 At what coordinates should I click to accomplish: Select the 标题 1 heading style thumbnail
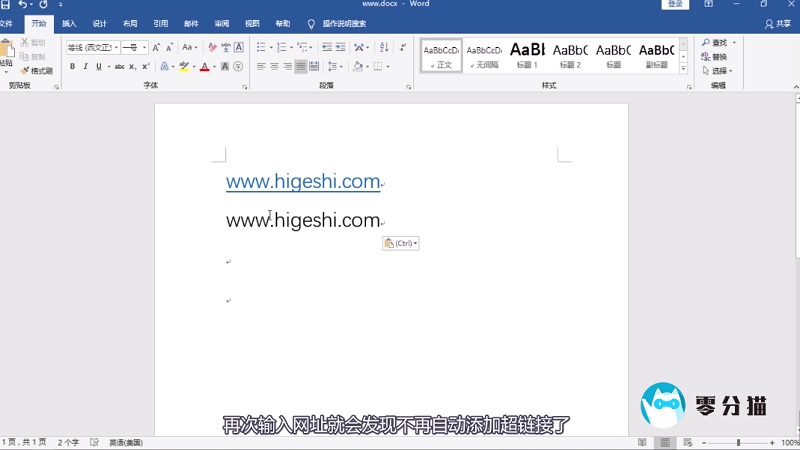point(527,54)
